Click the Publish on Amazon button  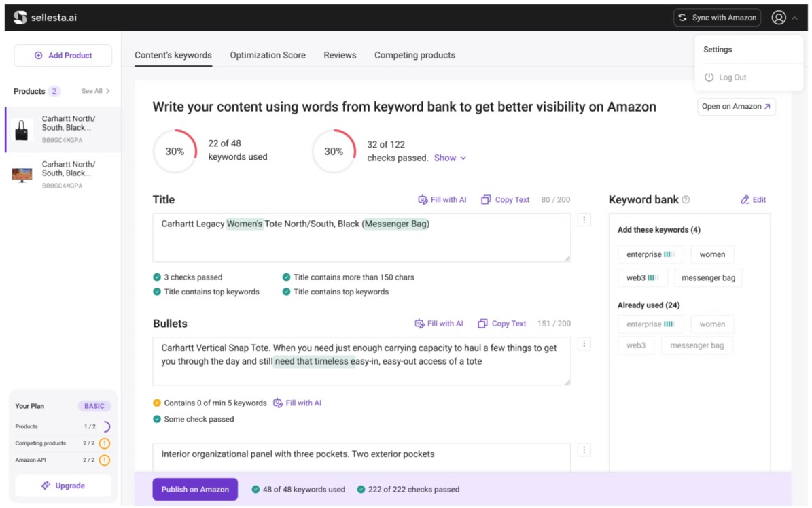[x=195, y=490]
